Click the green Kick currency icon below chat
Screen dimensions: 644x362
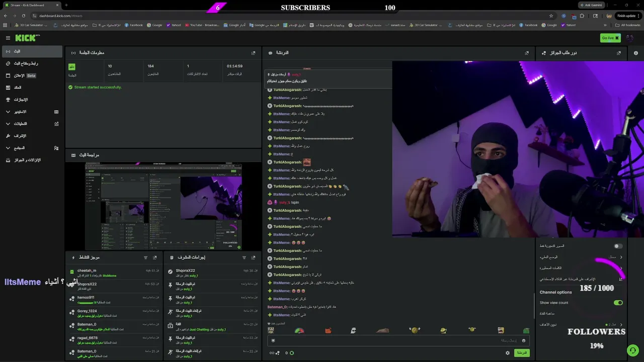pyautogui.click(x=292, y=353)
